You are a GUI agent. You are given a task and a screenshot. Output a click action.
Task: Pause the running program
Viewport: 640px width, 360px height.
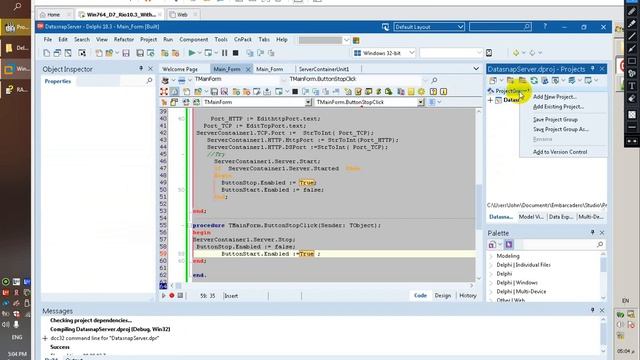(x=224, y=53)
